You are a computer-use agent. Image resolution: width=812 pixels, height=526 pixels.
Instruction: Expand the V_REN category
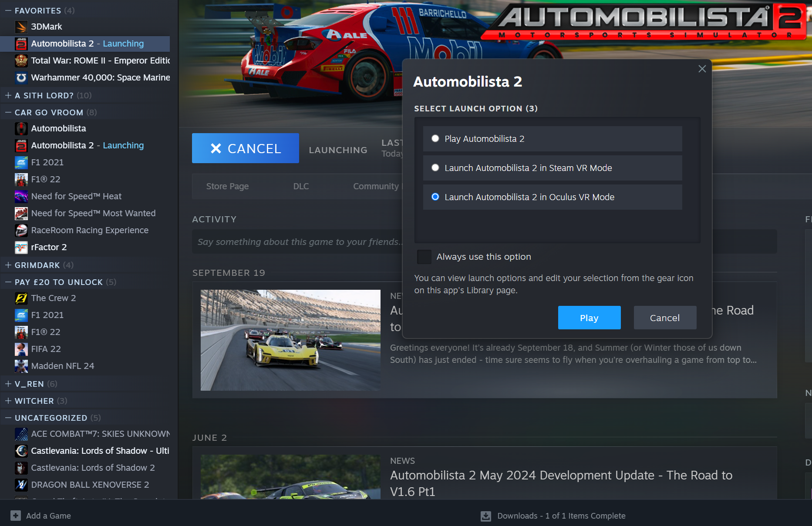[x=8, y=384]
